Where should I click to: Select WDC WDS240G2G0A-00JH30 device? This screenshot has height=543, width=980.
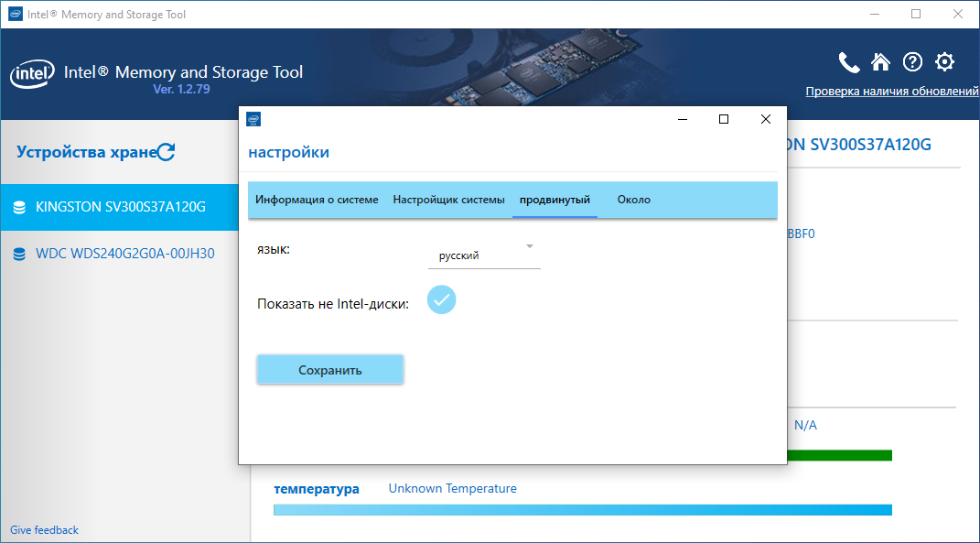119,254
